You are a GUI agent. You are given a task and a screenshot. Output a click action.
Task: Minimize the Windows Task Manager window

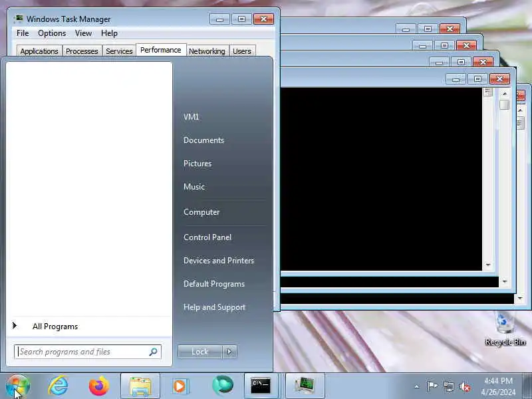coord(220,19)
